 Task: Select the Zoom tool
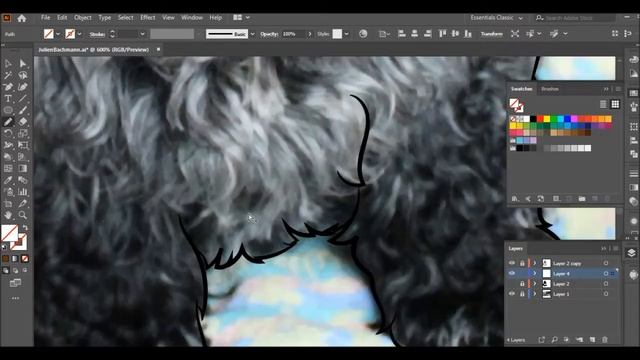[23, 215]
